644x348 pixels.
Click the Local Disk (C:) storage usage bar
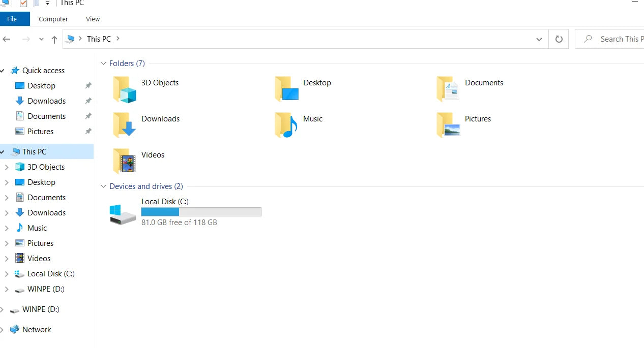[201, 212]
